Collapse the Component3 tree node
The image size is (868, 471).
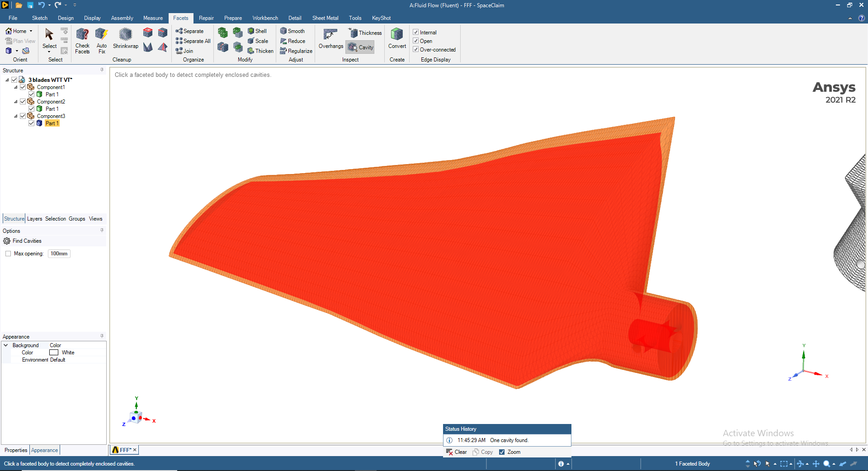16,116
